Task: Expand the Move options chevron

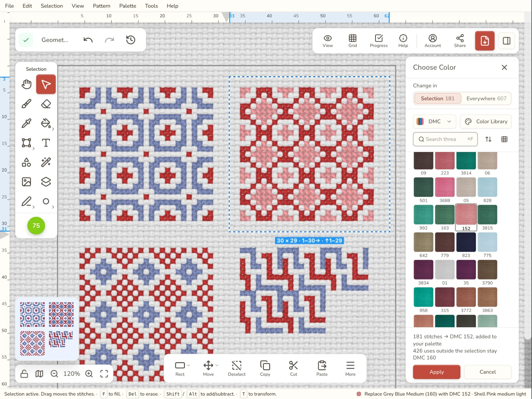Action: 217,365
